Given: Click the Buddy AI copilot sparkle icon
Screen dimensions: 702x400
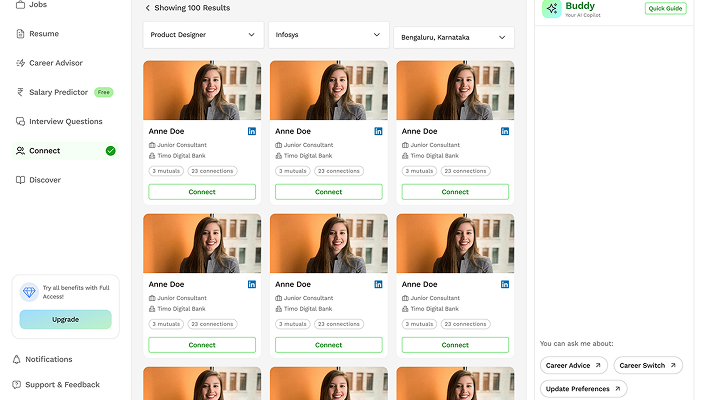Looking at the screenshot, I should [x=552, y=9].
